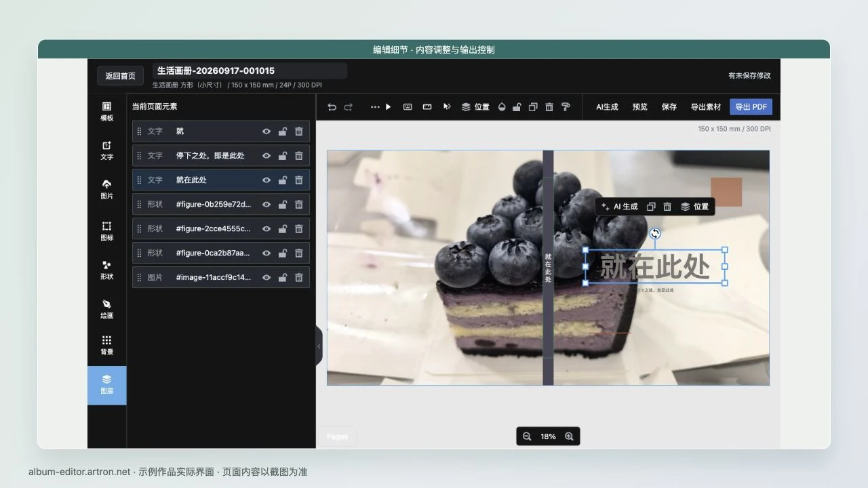Screen dimensions: 868x488
Task: Lock the #figure-2cce4555c shape layer
Action: [x=283, y=229]
